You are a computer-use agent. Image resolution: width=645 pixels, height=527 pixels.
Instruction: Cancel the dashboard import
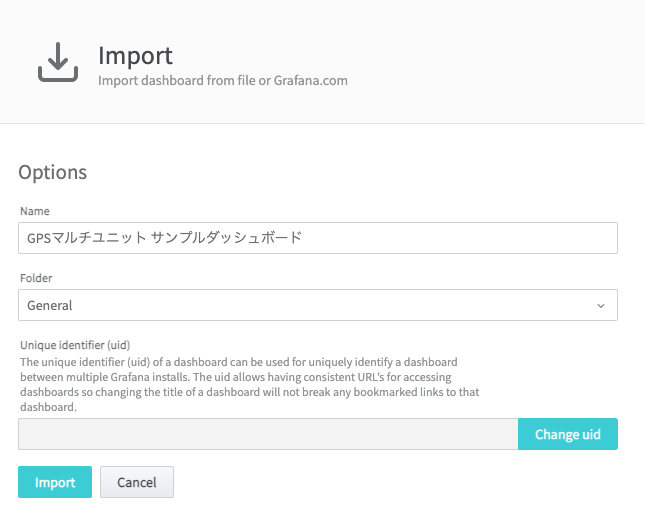coord(137,482)
